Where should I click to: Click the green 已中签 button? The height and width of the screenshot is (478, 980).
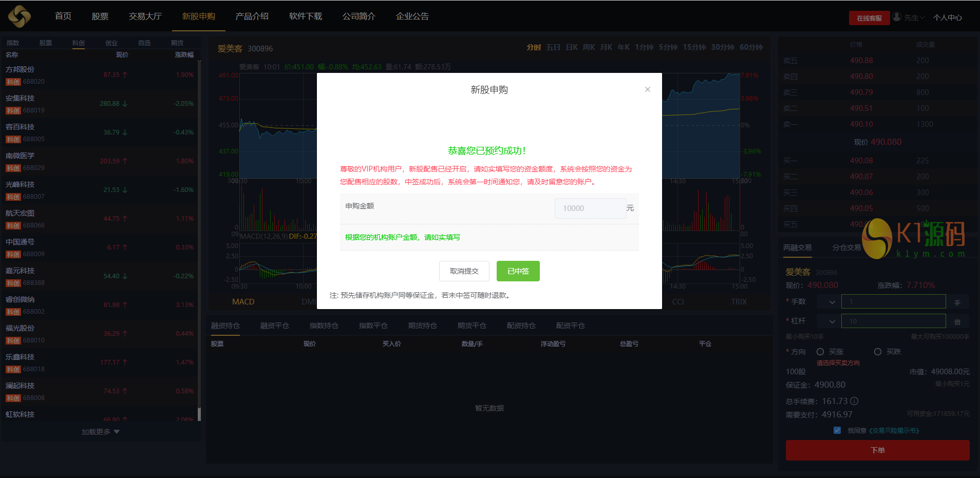point(518,271)
